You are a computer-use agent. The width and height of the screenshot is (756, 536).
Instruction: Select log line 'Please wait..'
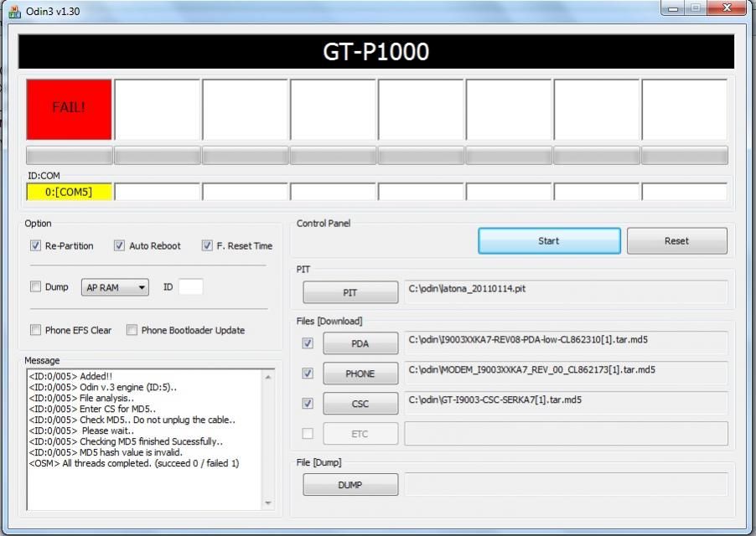(x=81, y=430)
